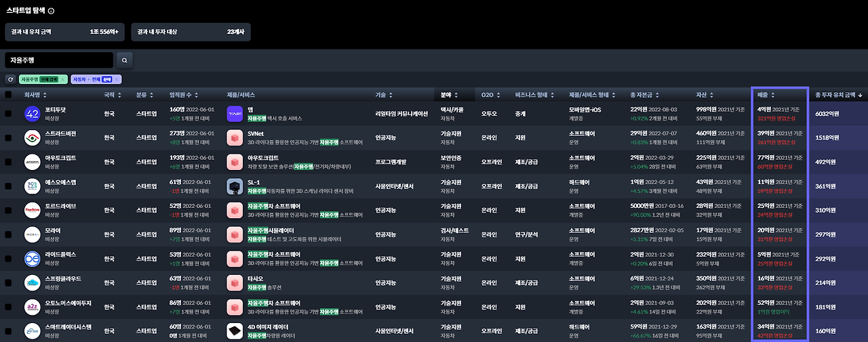Click the SL-1 product image icon

(x=235, y=186)
